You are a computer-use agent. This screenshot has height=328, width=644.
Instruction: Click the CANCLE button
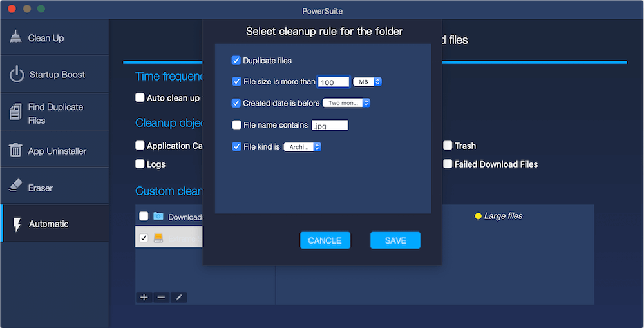click(325, 240)
